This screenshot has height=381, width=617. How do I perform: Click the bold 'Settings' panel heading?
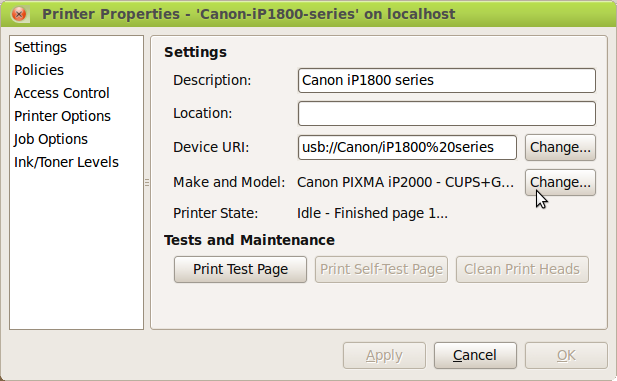click(x=196, y=52)
